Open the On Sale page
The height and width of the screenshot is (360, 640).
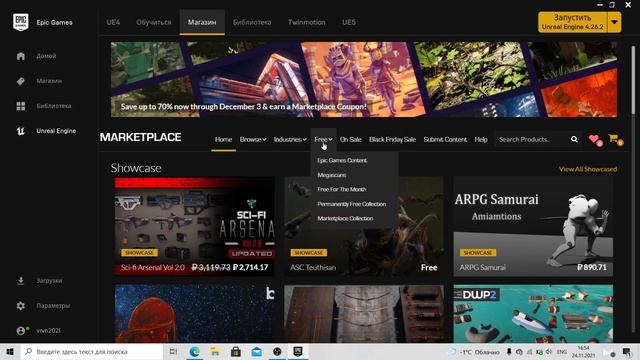click(351, 140)
